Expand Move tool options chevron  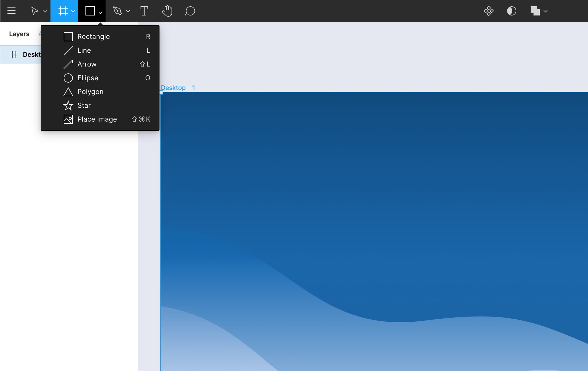click(45, 11)
